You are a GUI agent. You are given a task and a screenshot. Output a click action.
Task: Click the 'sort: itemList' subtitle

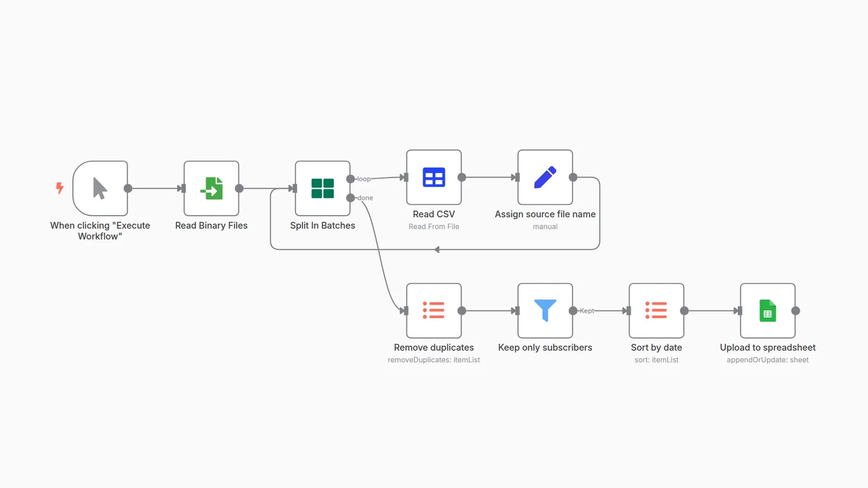pyautogui.click(x=656, y=360)
